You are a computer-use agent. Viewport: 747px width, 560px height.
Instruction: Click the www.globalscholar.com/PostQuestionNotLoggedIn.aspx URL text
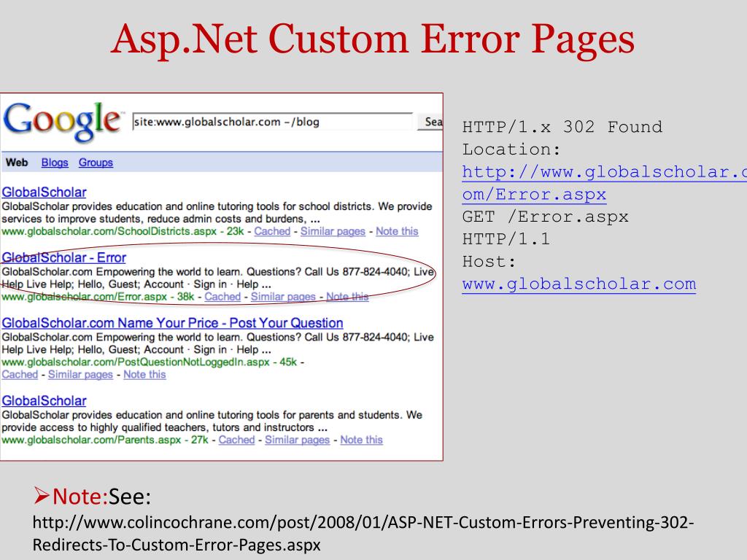pos(135,362)
